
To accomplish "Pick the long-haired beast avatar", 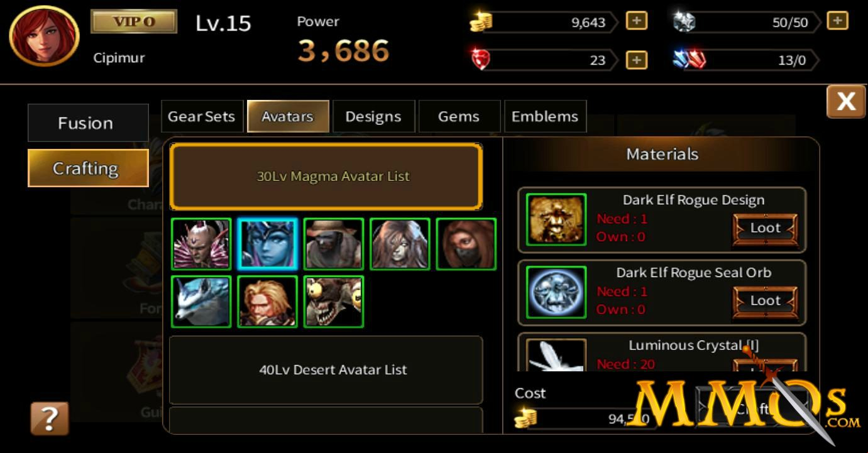I will tap(400, 244).
